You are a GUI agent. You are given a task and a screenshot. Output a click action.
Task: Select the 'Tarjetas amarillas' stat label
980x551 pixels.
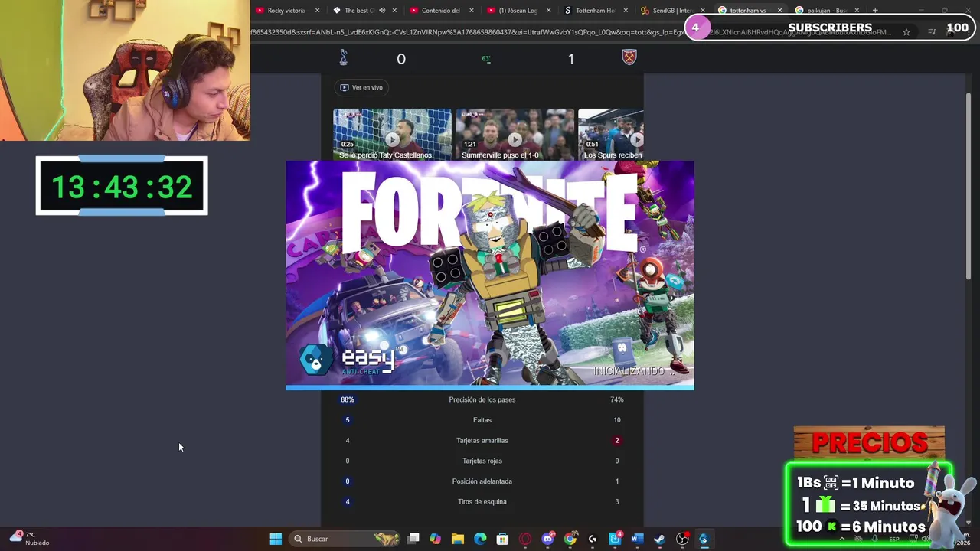pos(482,441)
